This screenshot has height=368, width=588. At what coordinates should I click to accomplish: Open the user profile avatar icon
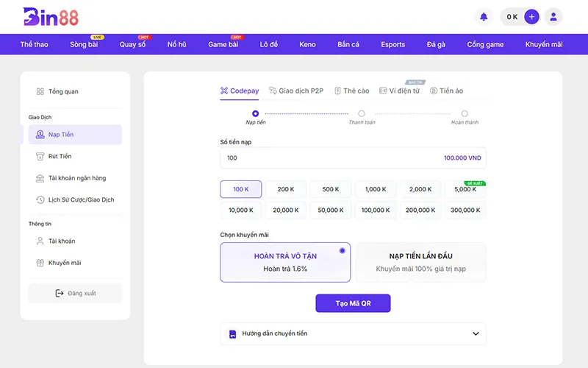click(553, 16)
